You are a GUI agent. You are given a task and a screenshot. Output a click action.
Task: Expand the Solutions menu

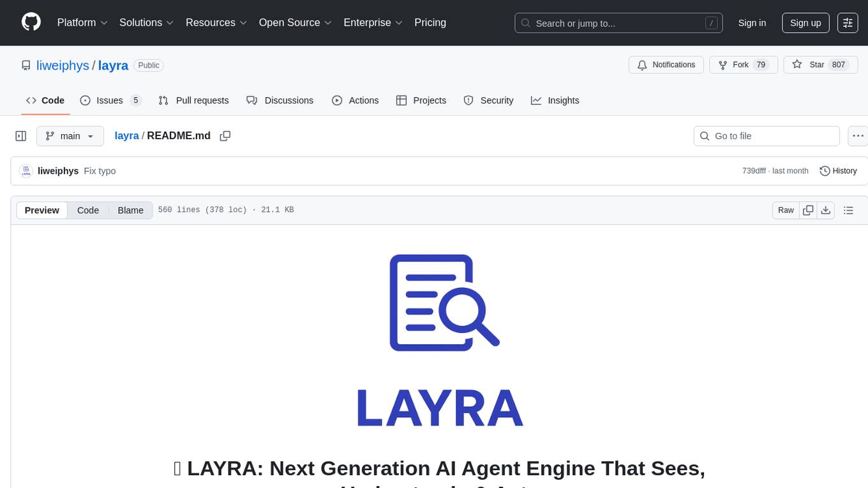point(147,22)
